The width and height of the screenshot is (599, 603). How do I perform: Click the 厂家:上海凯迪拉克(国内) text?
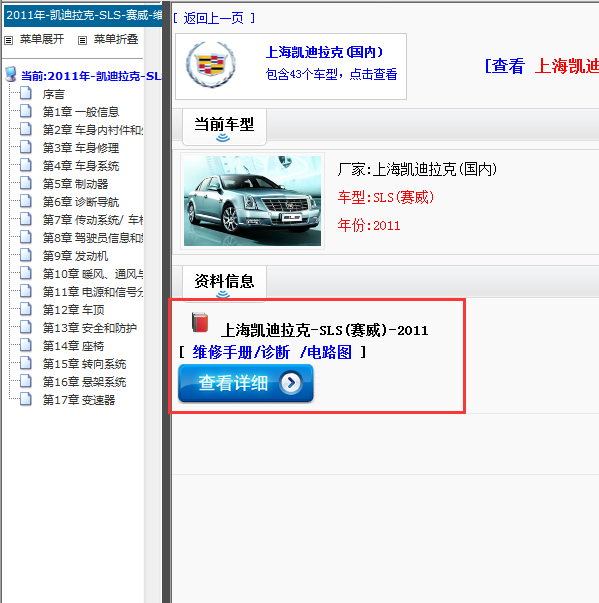click(x=417, y=169)
